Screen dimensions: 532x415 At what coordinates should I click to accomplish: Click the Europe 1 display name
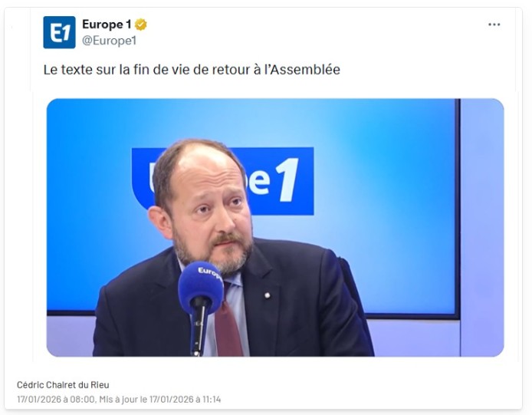click(x=107, y=25)
